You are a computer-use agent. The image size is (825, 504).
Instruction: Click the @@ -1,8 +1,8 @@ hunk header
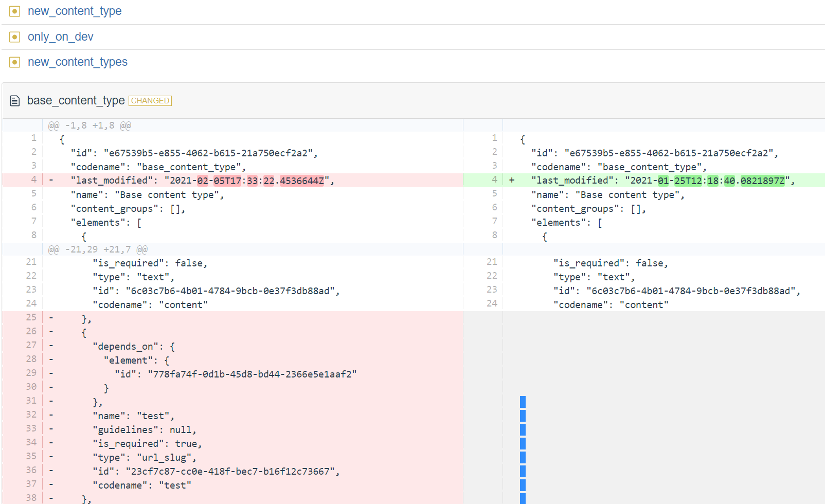89,125
